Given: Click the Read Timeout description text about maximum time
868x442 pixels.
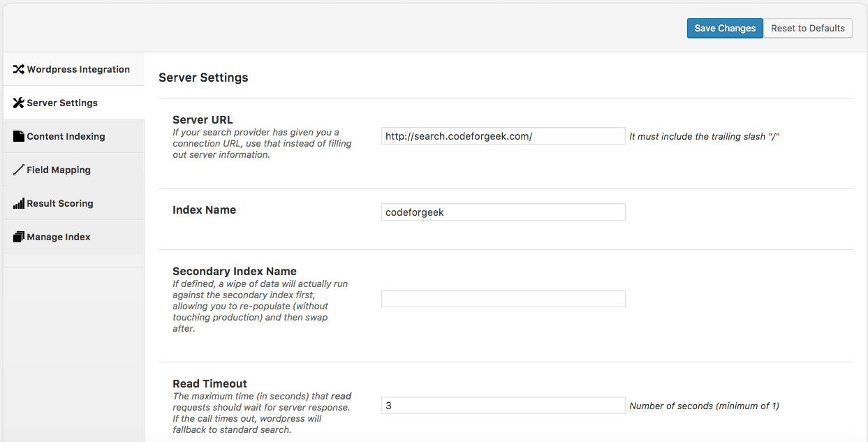Looking at the screenshot, I should 262,413.
